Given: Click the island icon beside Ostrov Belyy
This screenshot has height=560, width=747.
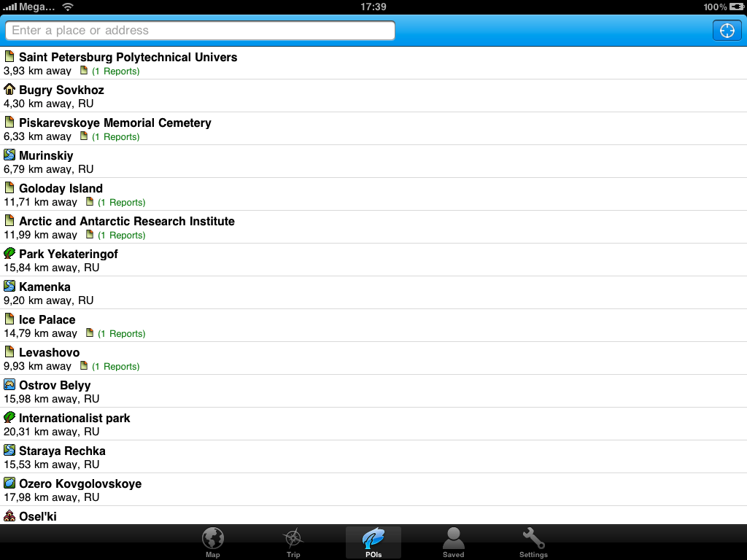Looking at the screenshot, I should click(x=9, y=384).
